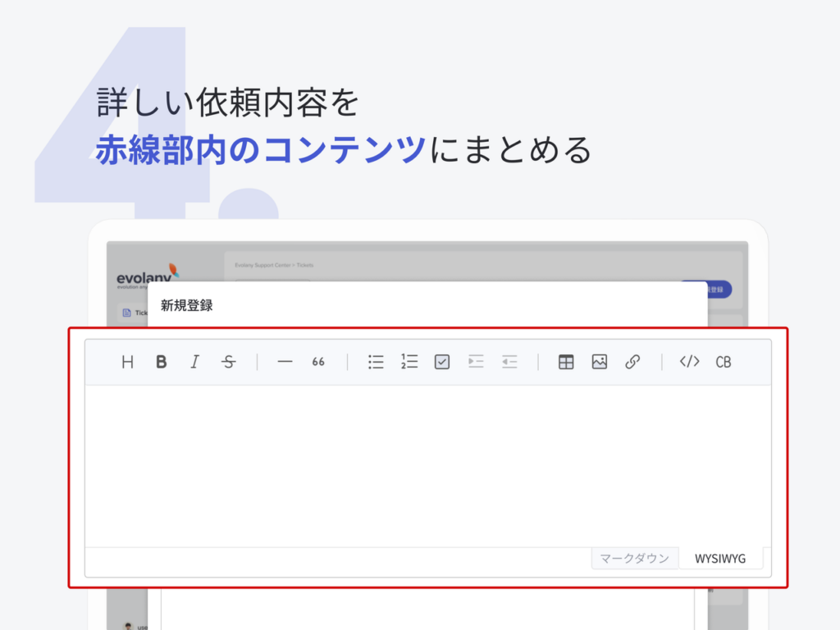Insert a table into the editor
840x630 pixels.
(x=566, y=362)
